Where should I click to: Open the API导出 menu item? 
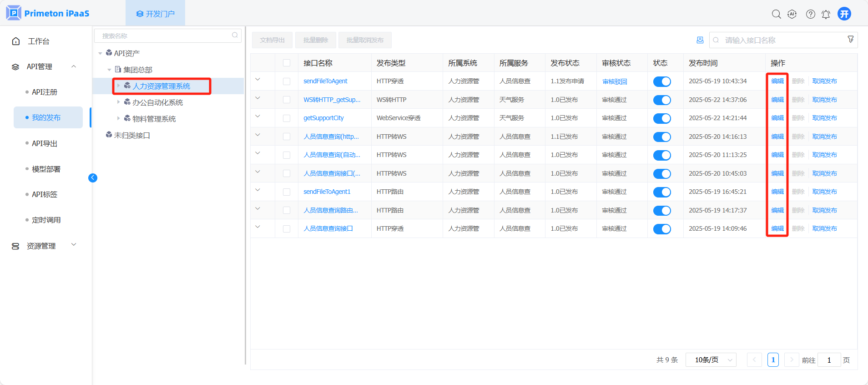point(45,143)
